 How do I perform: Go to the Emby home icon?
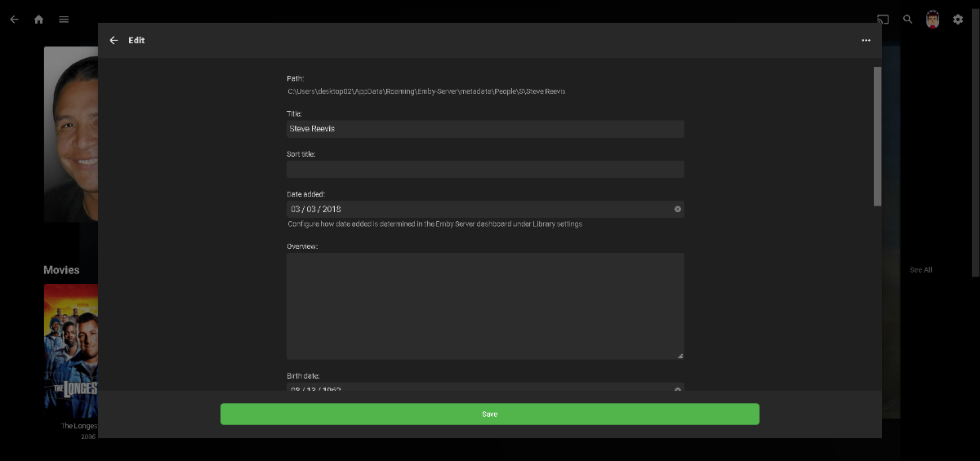coord(38,19)
